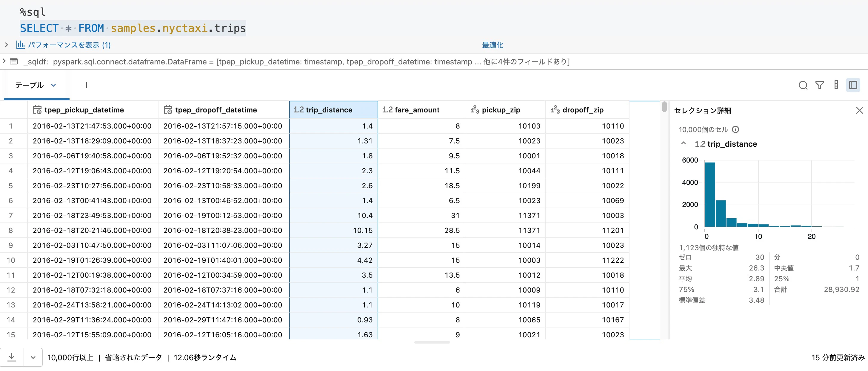
Task: Click the second histogram bar near 2000
Action: coord(721,214)
